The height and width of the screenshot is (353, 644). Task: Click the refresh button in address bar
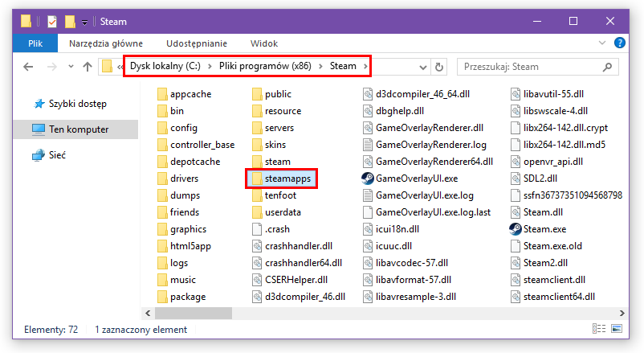tap(439, 67)
